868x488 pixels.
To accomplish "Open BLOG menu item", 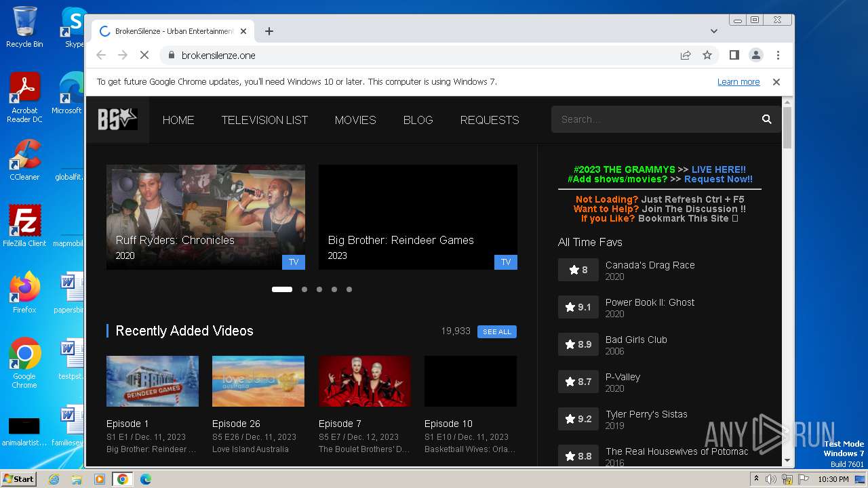I will coord(418,120).
